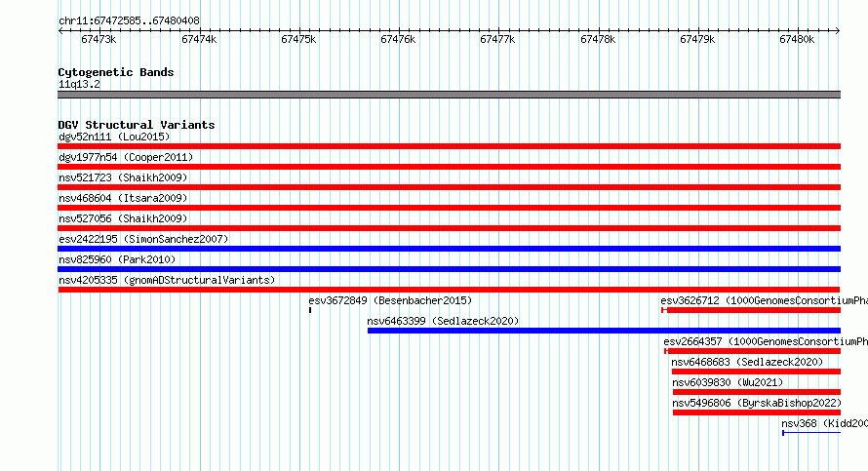Select blue bar under esv2422195

coord(449,249)
